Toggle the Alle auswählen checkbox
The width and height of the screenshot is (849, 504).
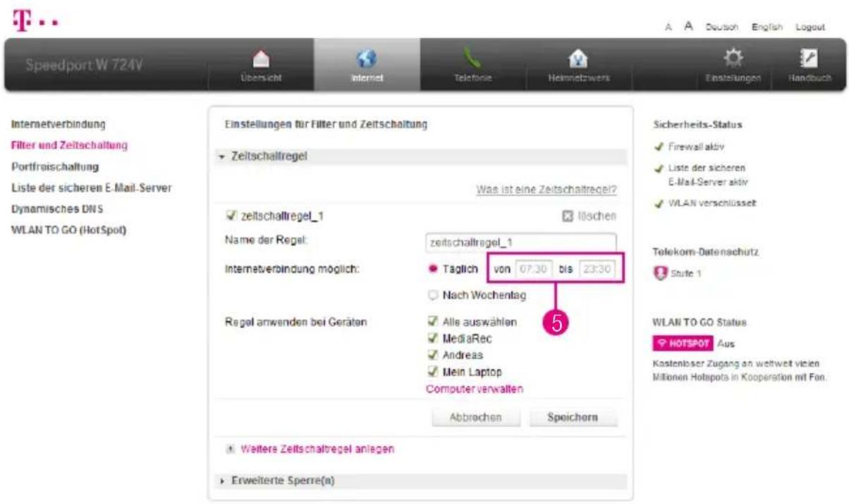pos(432,321)
